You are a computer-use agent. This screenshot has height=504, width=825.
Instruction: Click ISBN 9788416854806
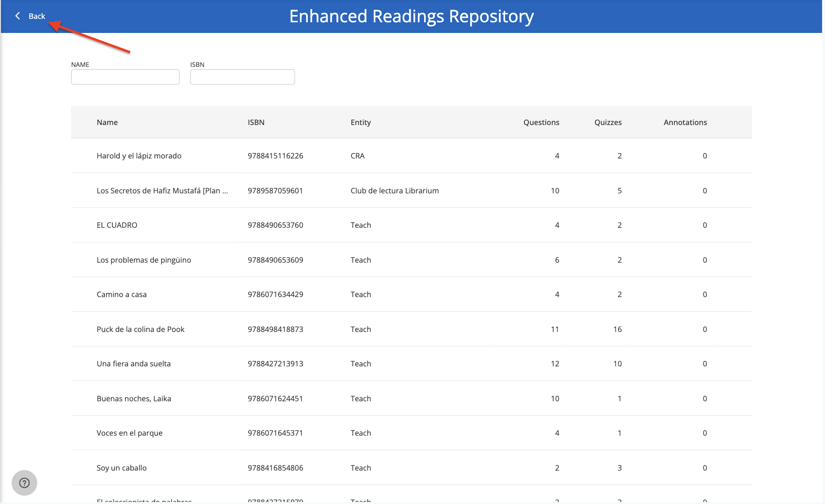pos(275,468)
